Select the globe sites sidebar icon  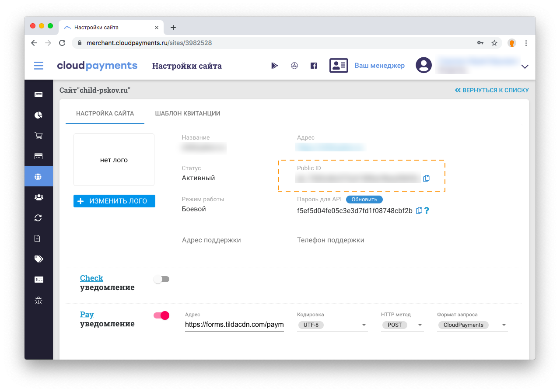click(x=38, y=177)
